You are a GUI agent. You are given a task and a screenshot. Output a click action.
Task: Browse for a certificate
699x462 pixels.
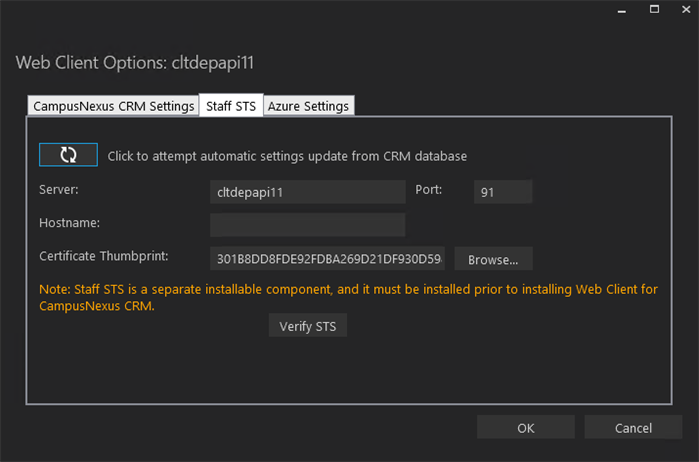coord(493,259)
